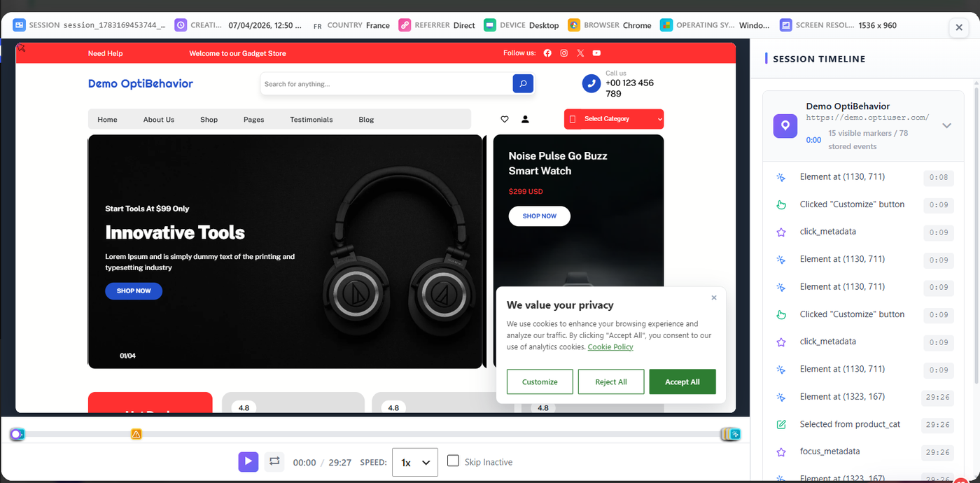Click the Noise Pulse Go Buzz Smart Watch title
The height and width of the screenshot is (483, 980).
[558, 163]
